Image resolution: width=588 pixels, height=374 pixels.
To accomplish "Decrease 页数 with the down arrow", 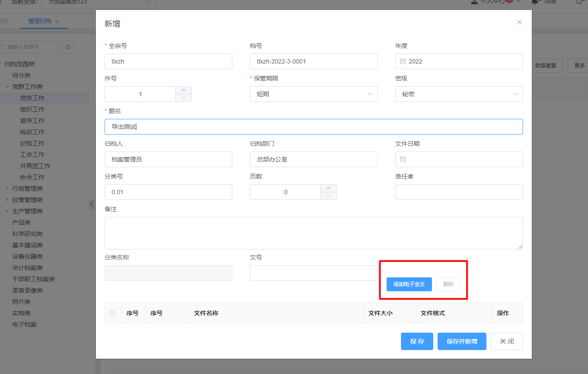I will point(329,195).
